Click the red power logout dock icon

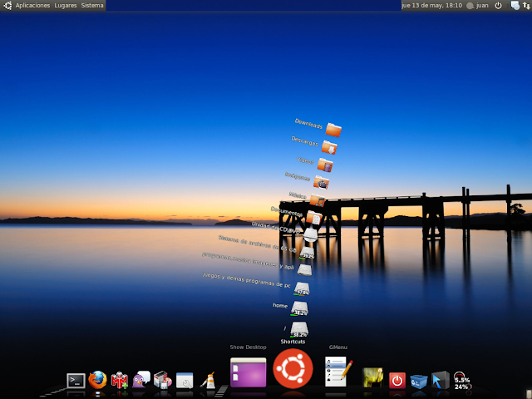397,381
